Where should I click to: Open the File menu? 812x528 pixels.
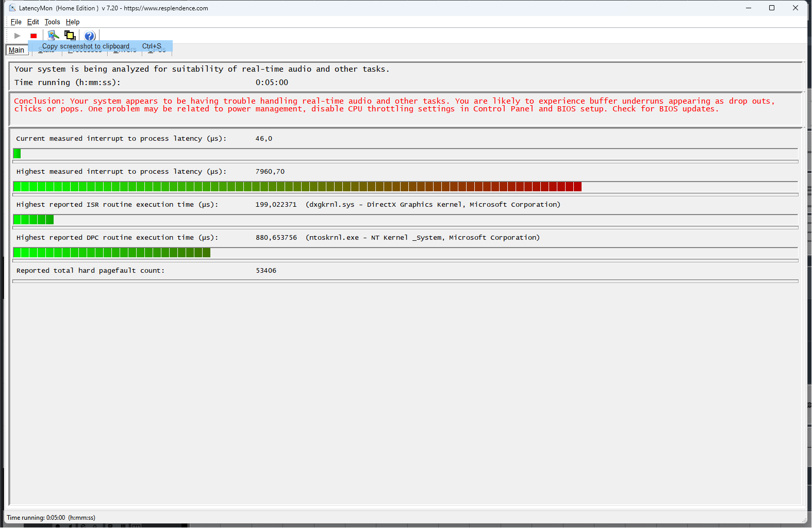tap(16, 22)
